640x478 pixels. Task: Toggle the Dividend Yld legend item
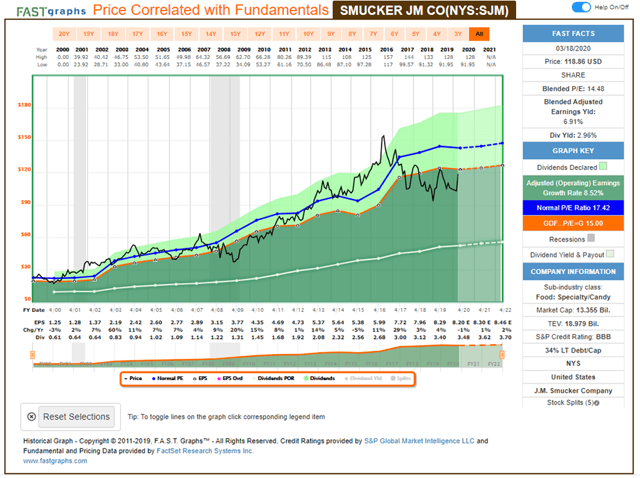(364, 380)
